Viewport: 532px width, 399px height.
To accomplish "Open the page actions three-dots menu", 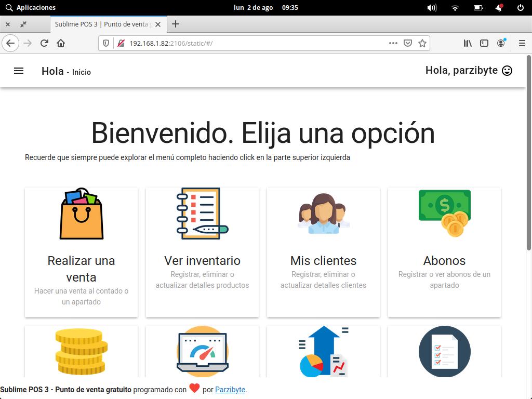I will [393, 43].
